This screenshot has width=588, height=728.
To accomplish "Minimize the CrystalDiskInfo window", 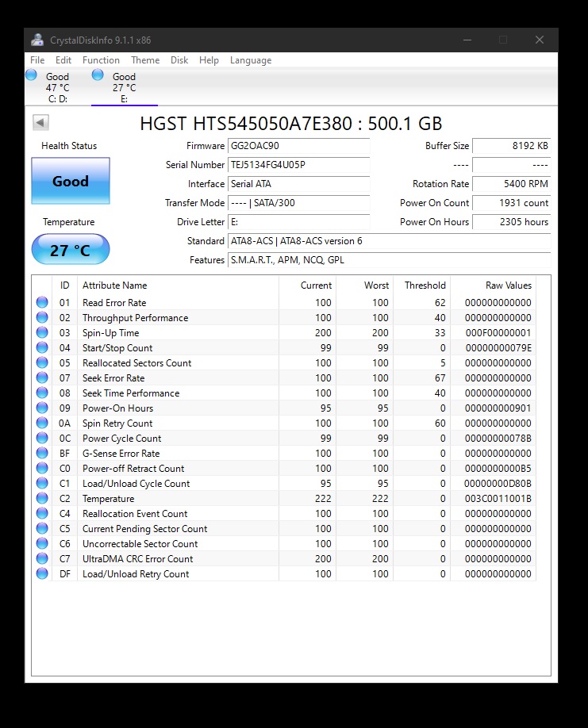I will click(x=467, y=40).
